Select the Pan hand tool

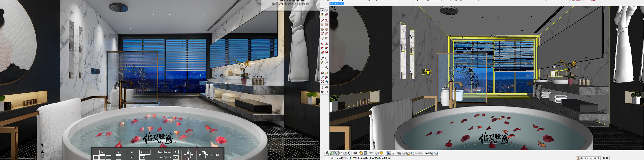[327, 73]
